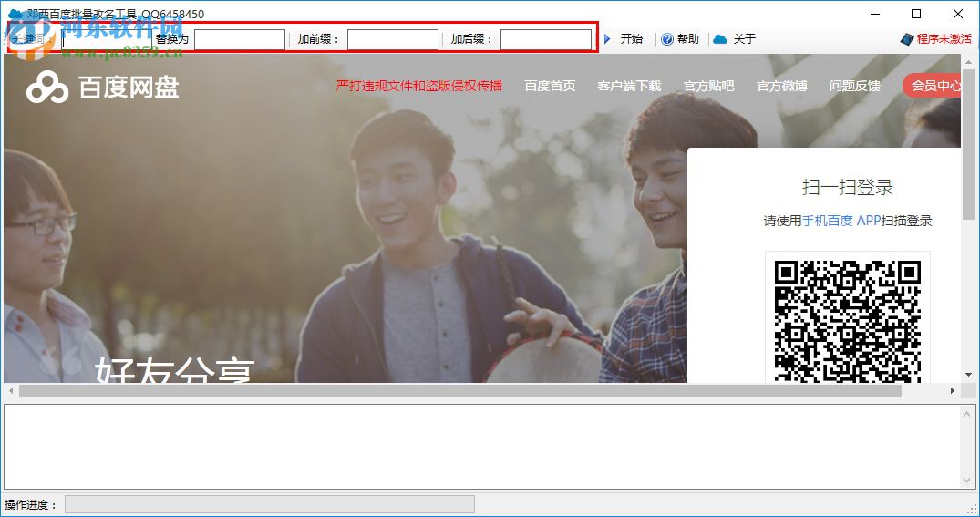The image size is (980, 517).
Task: Click the 程序未激活 text
Action: click(x=944, y=39)
